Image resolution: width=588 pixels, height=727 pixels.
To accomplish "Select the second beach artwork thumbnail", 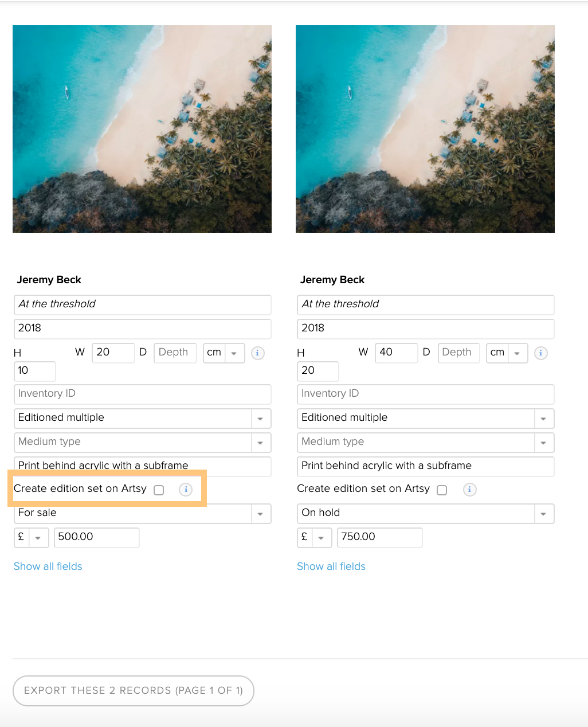I will click(425, 129).
